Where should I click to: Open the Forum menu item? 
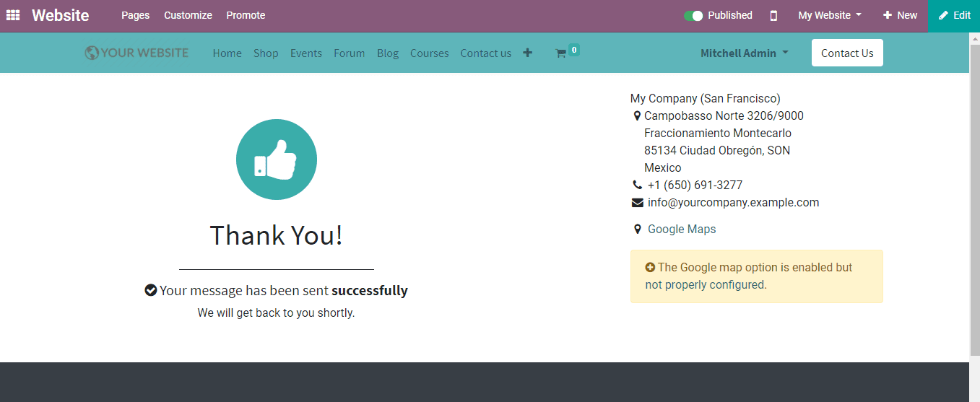click(349, 53)
